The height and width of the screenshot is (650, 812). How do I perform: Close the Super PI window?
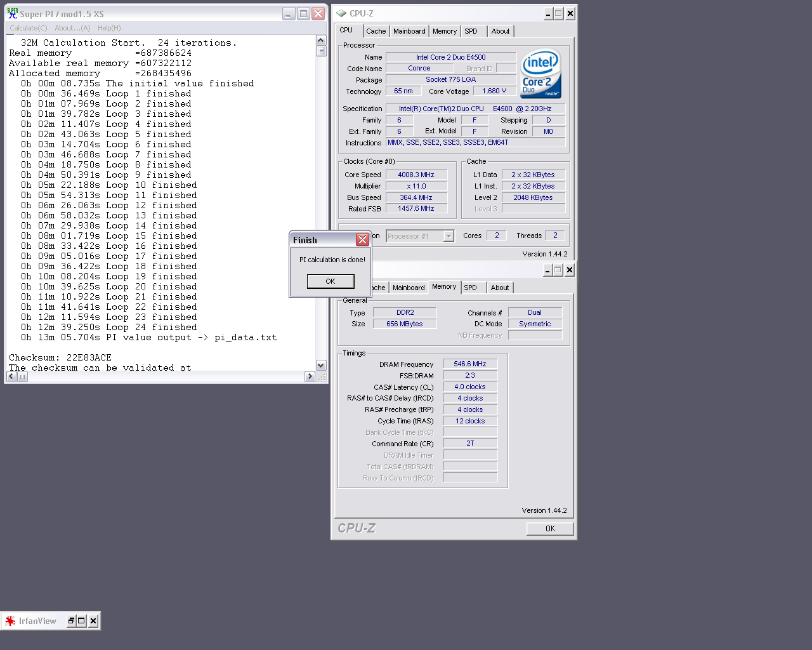pyautogui.click(x=318, y=13)
